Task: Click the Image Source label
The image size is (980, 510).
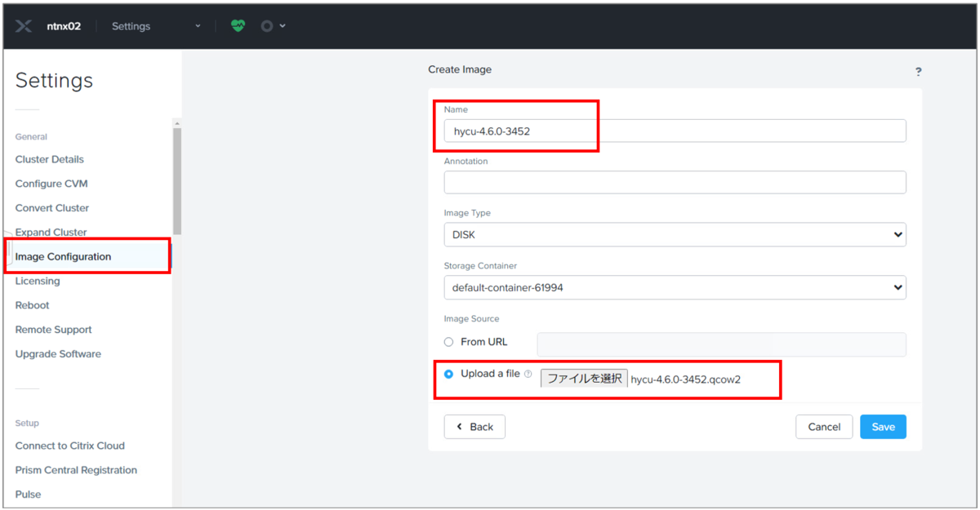Action: 471,319
